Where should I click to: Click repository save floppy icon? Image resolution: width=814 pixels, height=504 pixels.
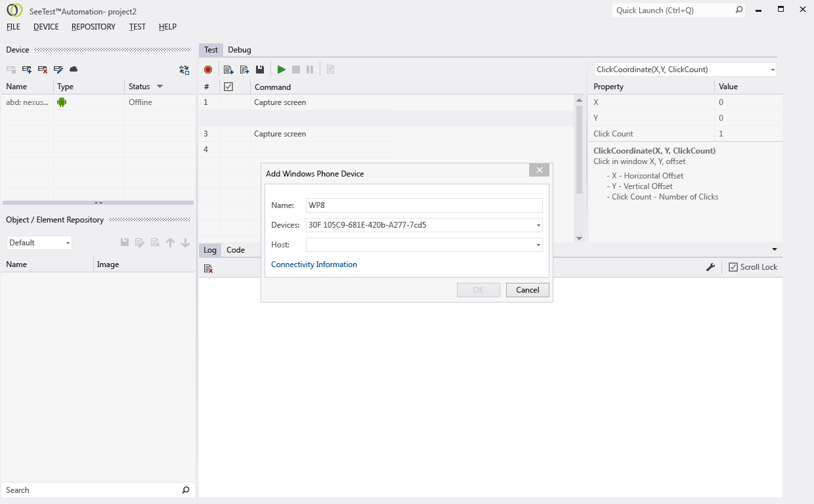click(x=125, y=243)
